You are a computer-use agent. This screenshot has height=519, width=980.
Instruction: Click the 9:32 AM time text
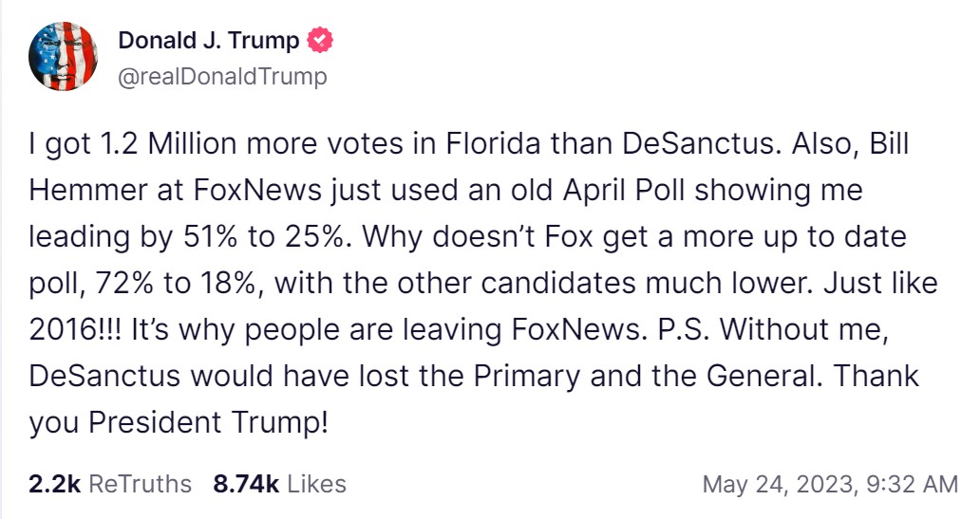pos(910,484)
